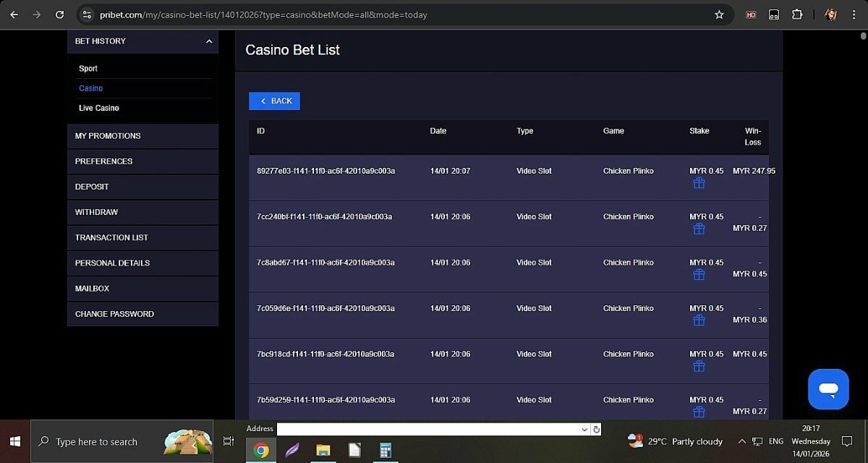Open File Explorer from the taskbar
Viewport: 868px width, 463px height.
323,451
